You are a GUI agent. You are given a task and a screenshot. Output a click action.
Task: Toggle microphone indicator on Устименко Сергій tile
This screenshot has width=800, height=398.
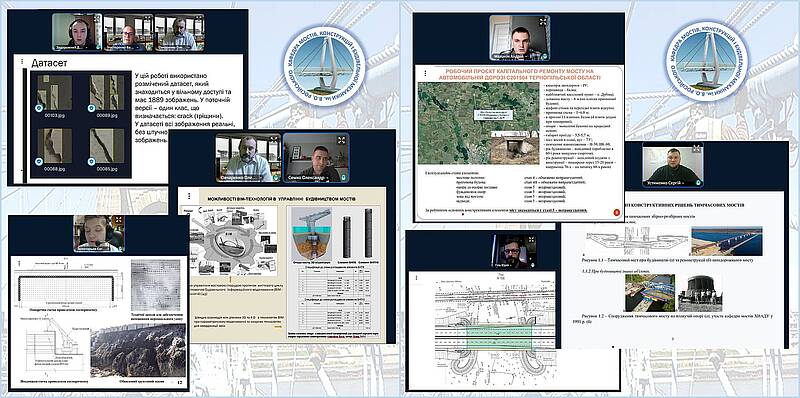tap(697, 182)
